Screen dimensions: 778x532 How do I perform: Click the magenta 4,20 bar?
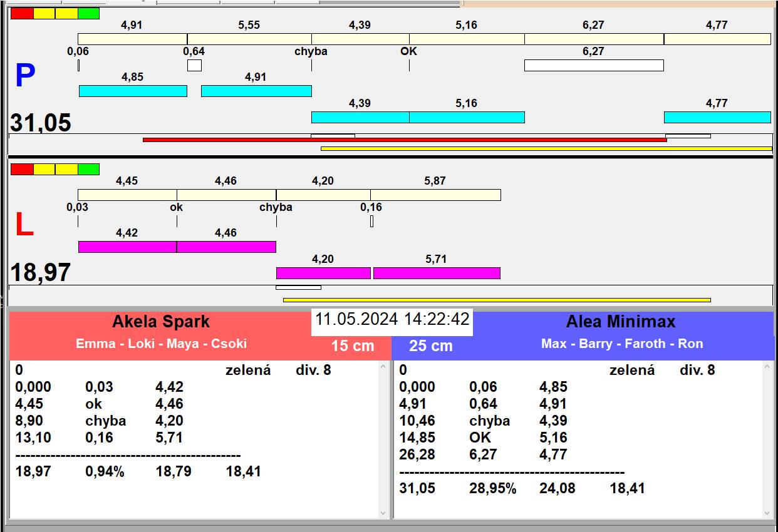coord(323,273)
